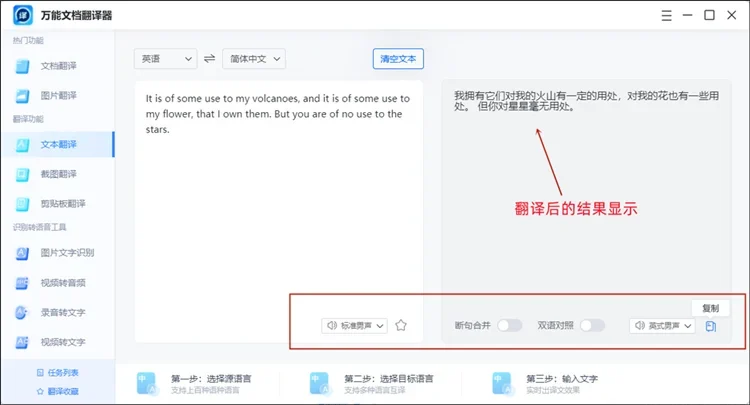Click the 第二步 step icon

(320, 383)
